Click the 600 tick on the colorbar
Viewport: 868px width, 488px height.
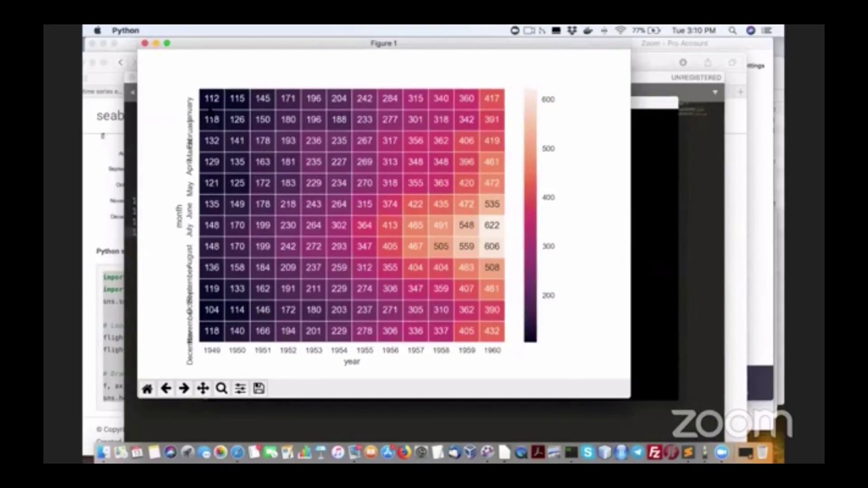click(x=548, y=100)
